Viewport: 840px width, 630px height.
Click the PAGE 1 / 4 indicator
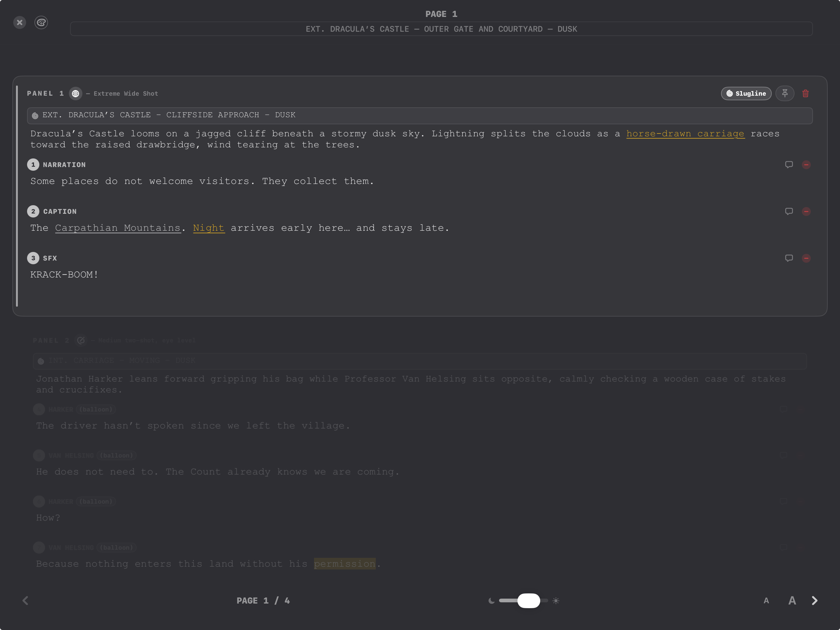pyautogui.click(x=263, y=600)
